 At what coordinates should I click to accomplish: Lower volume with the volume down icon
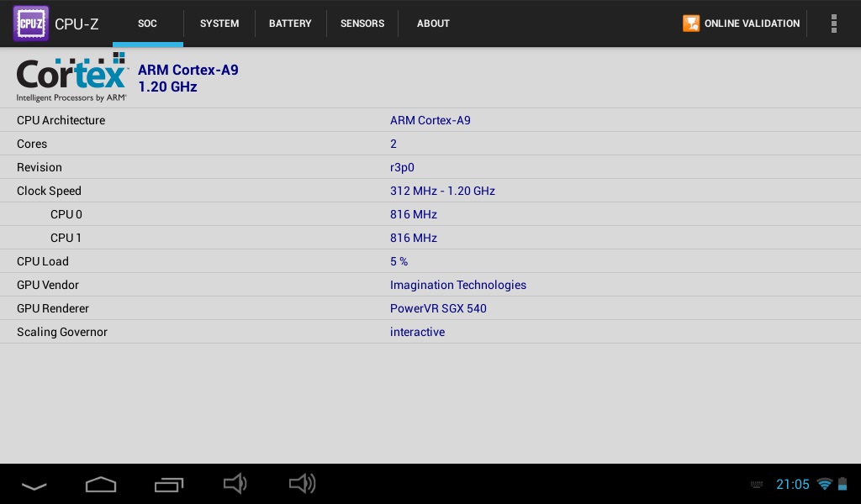[235, 484]
